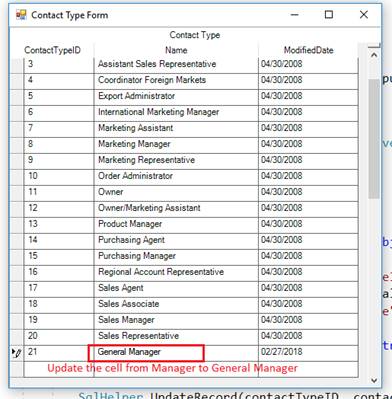Select the International Marketing Manager cell
Screen dimensions: 392x399
tap(176, 113)
